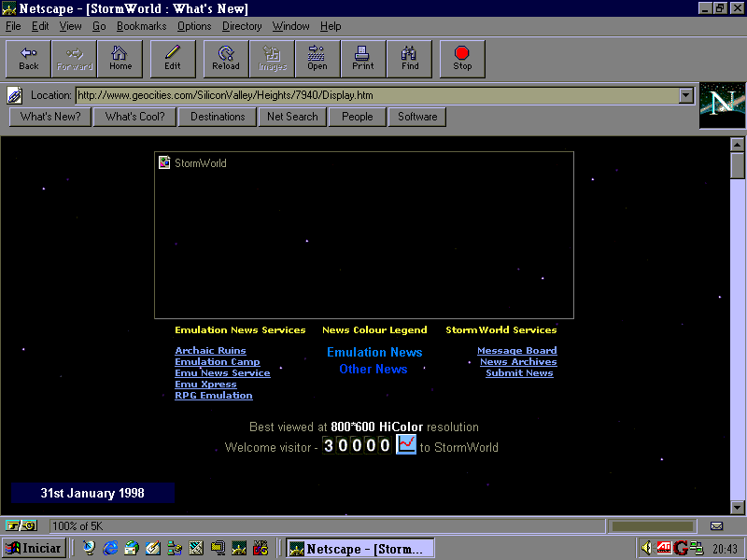The width and height of the screenshot is (747, 560).
Task: Click the Netscape taskbar window button
Action: click(x=359, y=548)
